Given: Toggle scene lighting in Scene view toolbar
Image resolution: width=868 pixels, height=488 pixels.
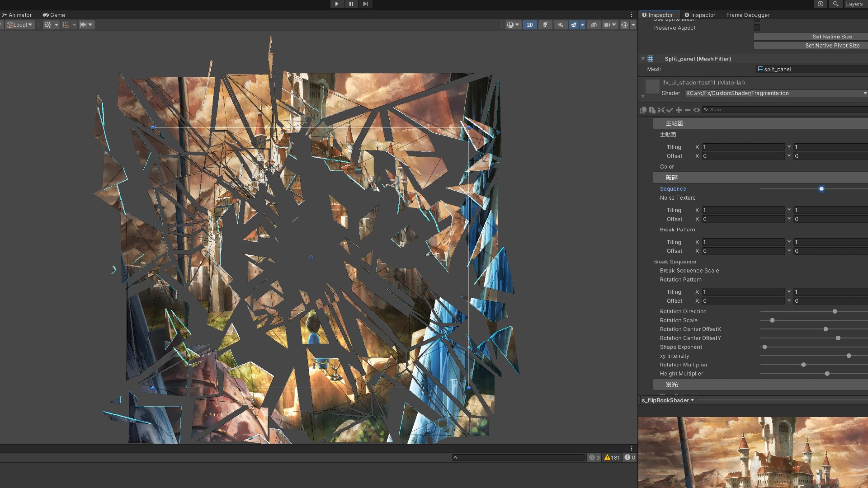Looking at the screenshot, I should point(546,25).
